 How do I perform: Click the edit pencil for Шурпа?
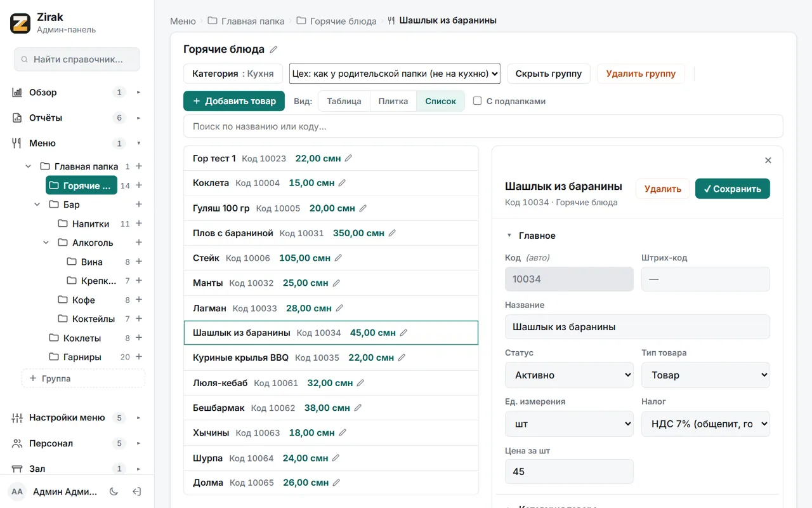336,458
